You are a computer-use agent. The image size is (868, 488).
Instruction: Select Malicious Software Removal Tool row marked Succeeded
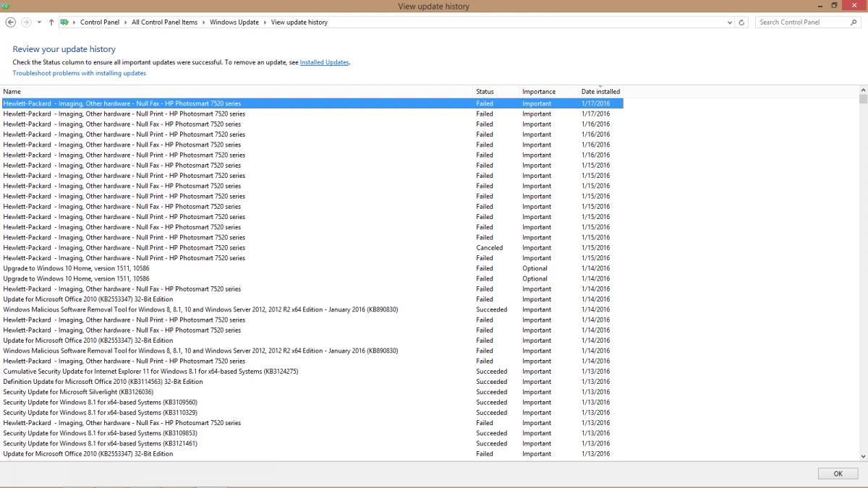tap(312, 309)
